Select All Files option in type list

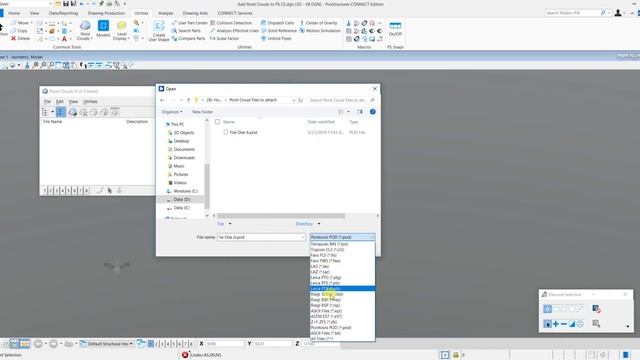[342, 339]
